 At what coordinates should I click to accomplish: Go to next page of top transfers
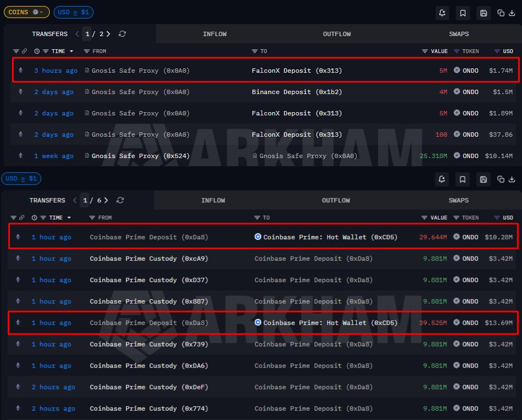108,34
